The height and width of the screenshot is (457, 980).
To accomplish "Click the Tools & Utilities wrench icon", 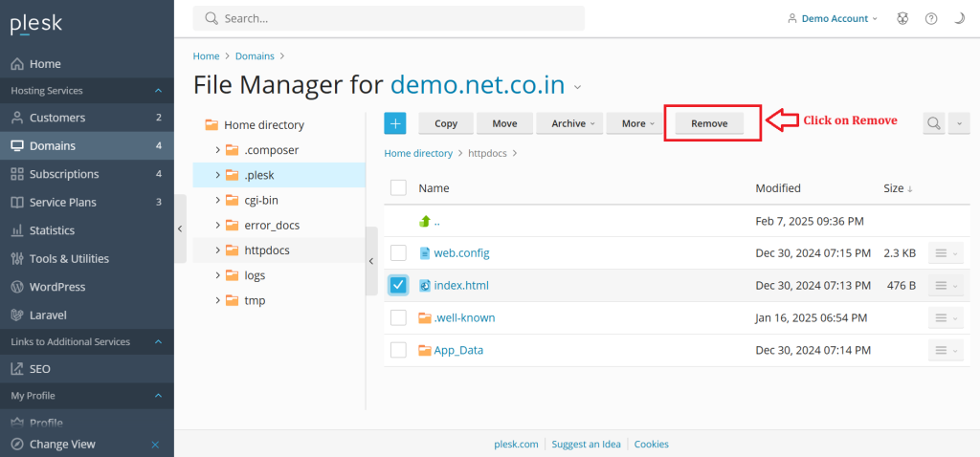I will click(x=17, y=258).
